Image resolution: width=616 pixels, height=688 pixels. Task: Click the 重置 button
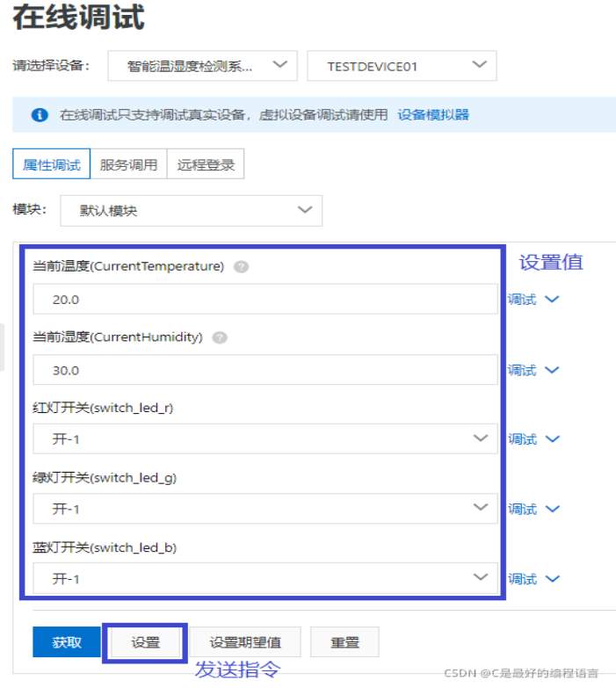coord(344,642)
